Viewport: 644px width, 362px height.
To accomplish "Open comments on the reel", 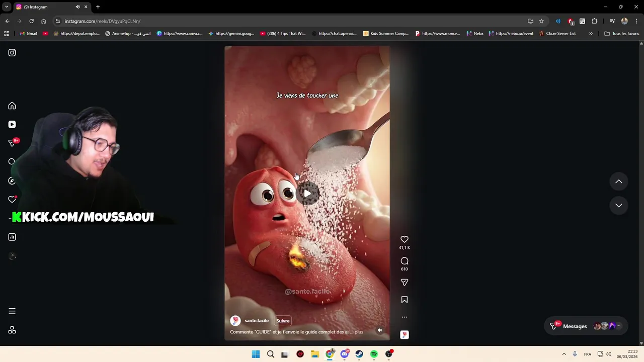I will click(x=404, y=261).
